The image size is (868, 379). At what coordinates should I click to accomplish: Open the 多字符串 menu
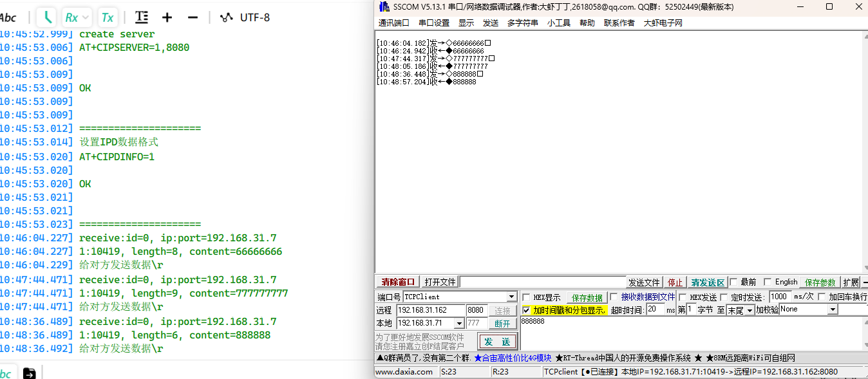[x=522, y=23]
